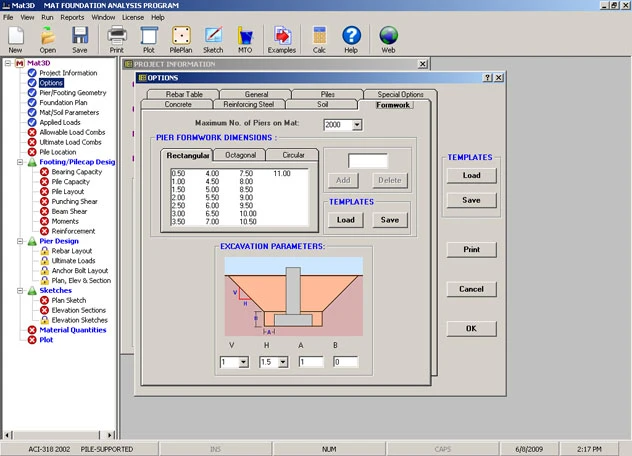Switch to the Reinforcing Steel tab

click(249, 104)
